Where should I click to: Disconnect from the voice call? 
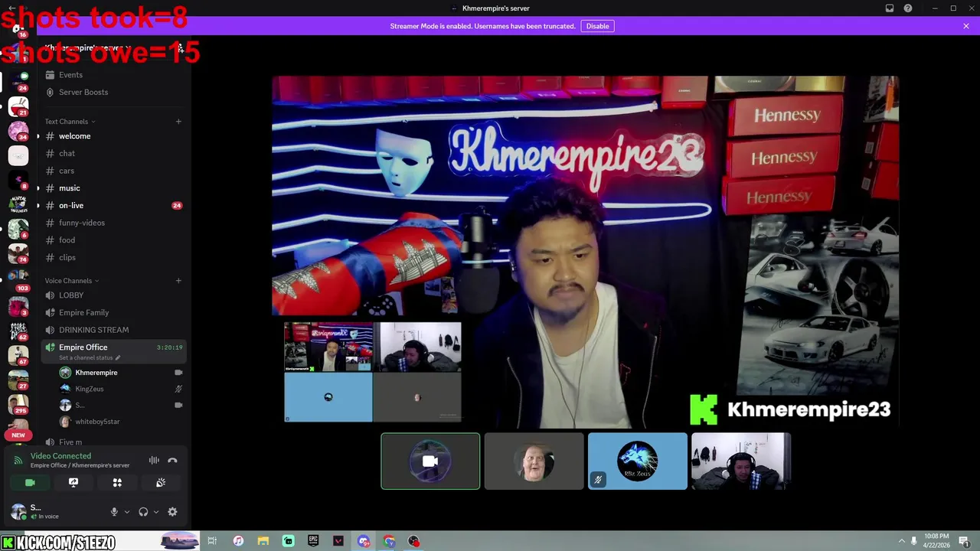coord(172,460)
